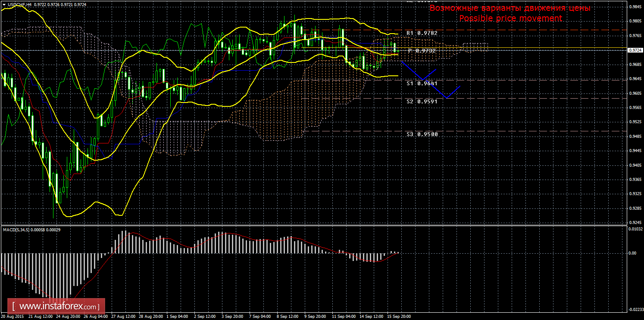Screen dimensions: 644x320
Task: Click the 3 Sep 20:00 time label
Action: point(232,317)
